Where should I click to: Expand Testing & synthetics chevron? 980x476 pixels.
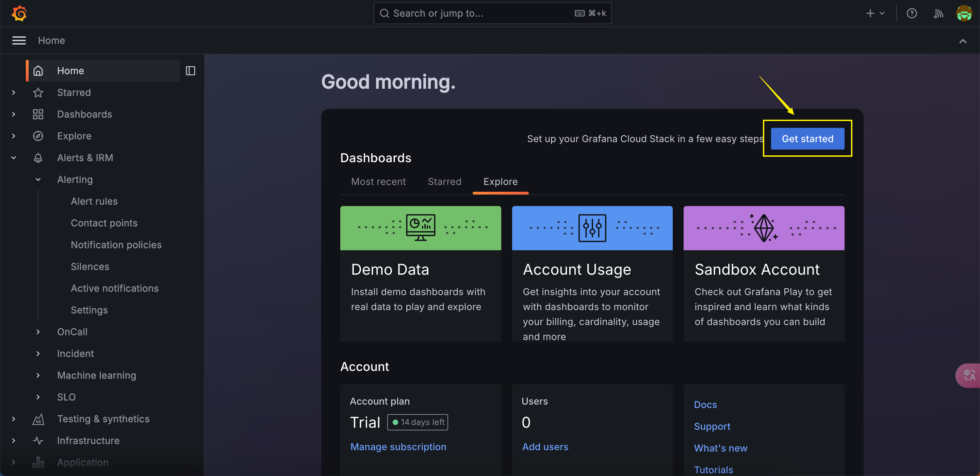pos(14,419)
